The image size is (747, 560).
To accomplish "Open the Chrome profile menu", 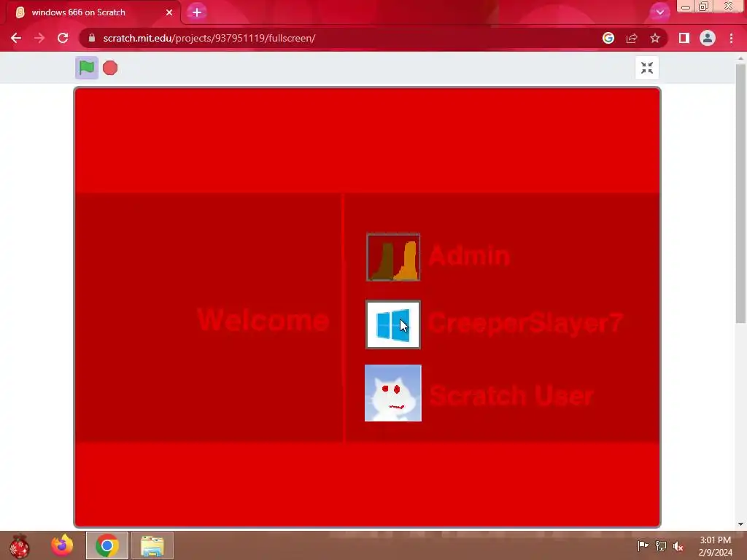I will pyautogui.click(x=708, y=38).
